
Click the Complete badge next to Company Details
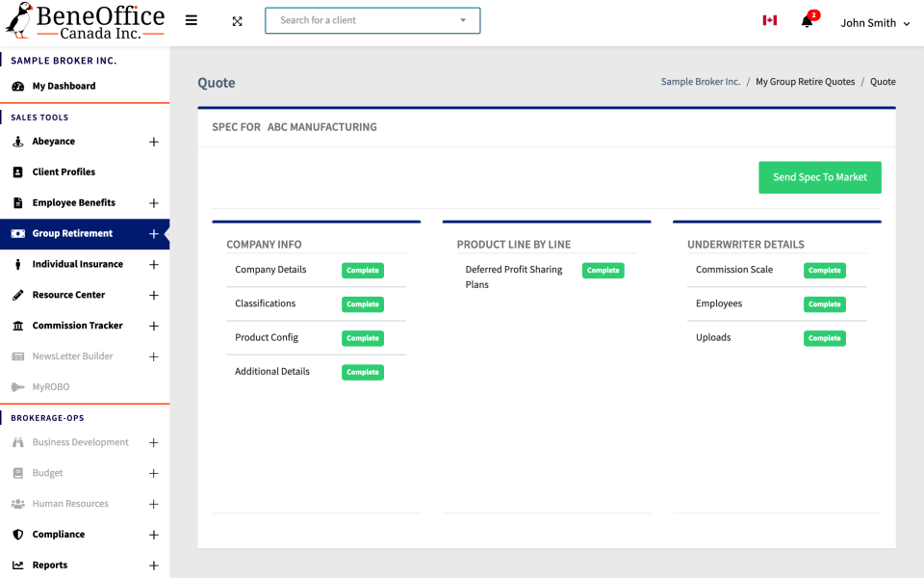coord(362,270)
